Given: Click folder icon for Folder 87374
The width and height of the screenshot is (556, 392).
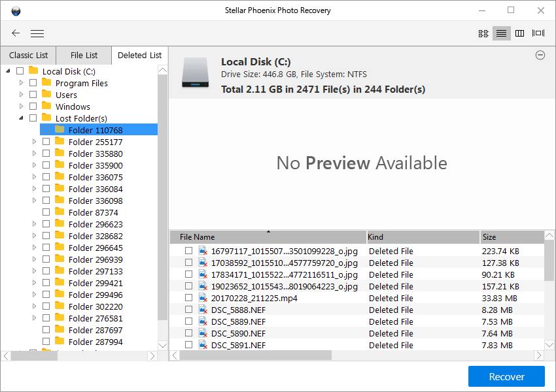Looking at the screenshot, I should 60,212.
